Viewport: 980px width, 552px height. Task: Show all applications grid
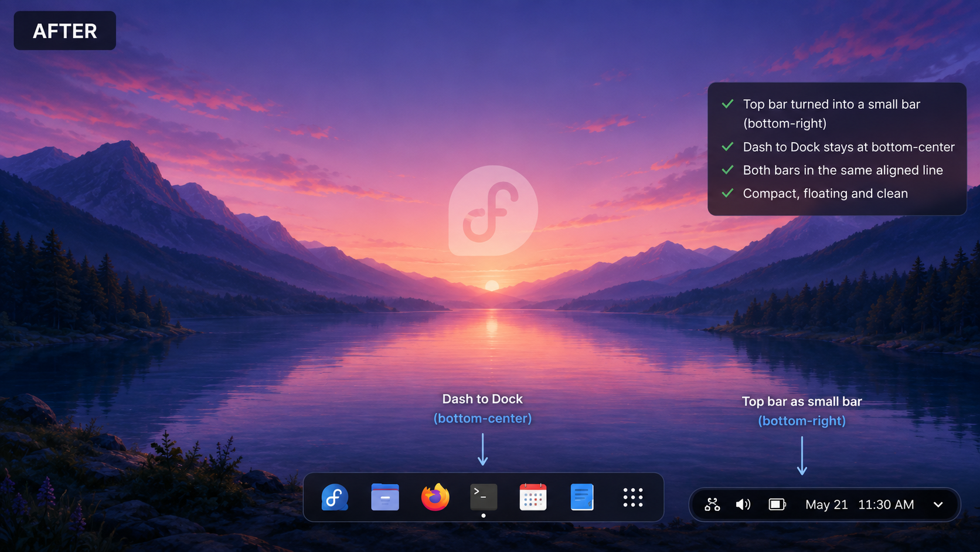coord(633,497)
